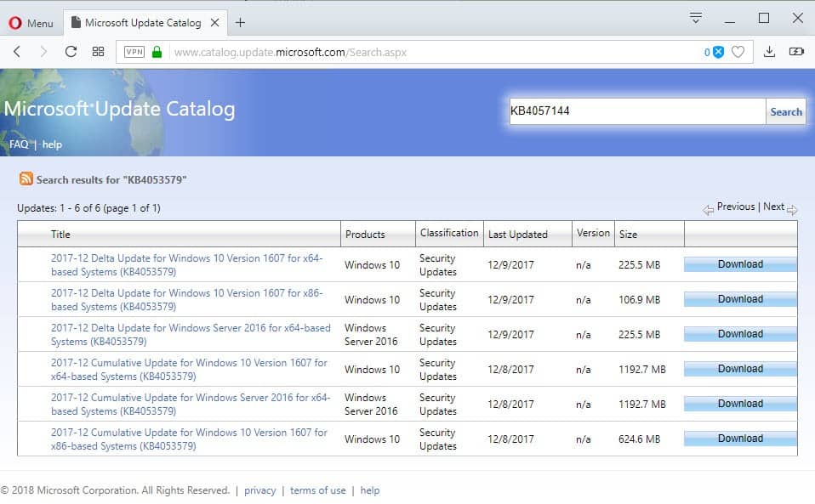815x504 pixels.
Task: Expand the tab menu icon in title bar
Action: pos(696,18)
